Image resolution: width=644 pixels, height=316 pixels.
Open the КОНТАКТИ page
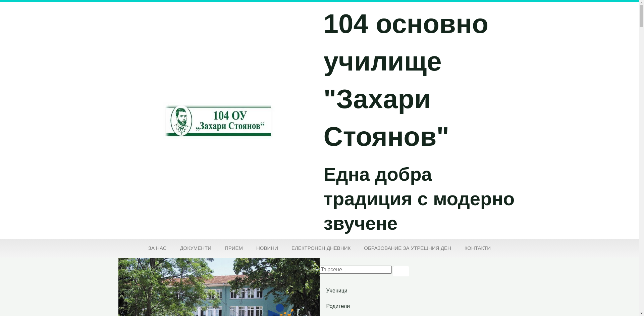477,248
